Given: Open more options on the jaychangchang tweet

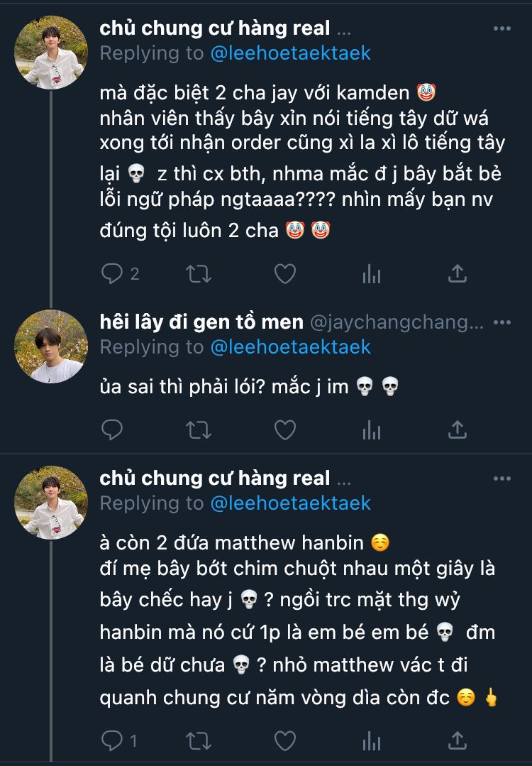Looking at the screenshot, I should tap(502, 322).
